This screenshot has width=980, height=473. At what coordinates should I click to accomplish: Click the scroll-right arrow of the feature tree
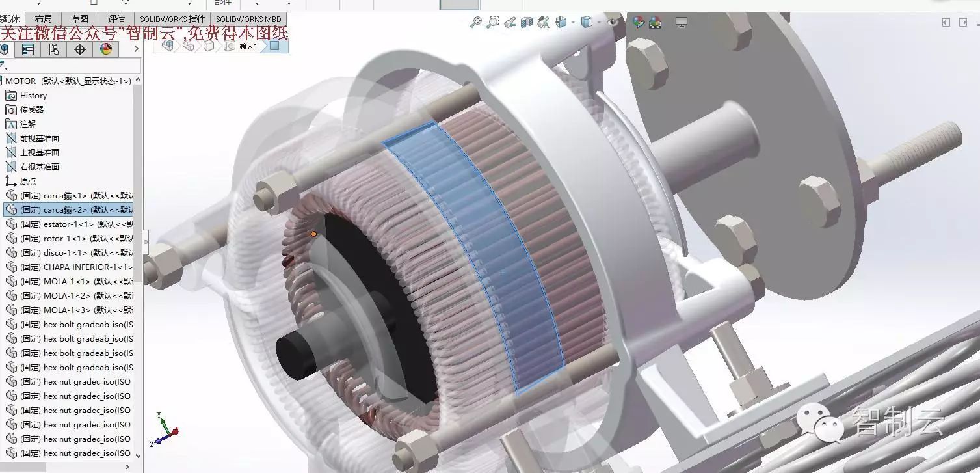(x=127, y=466)
